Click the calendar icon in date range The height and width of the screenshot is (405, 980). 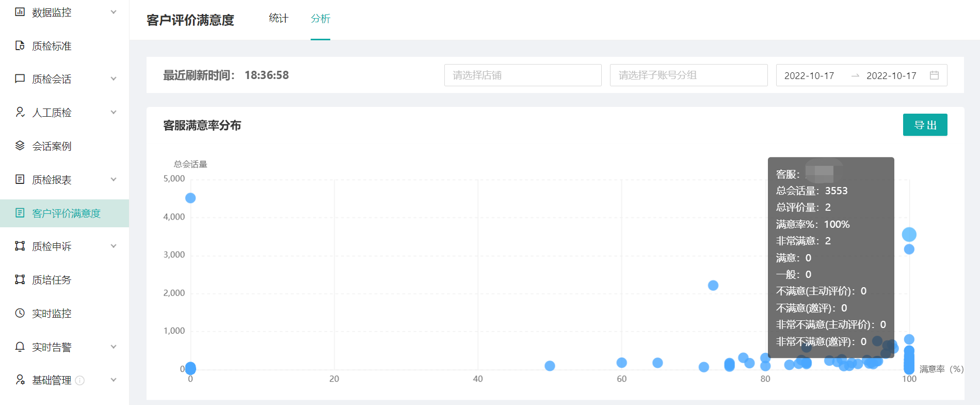(934, 75)
